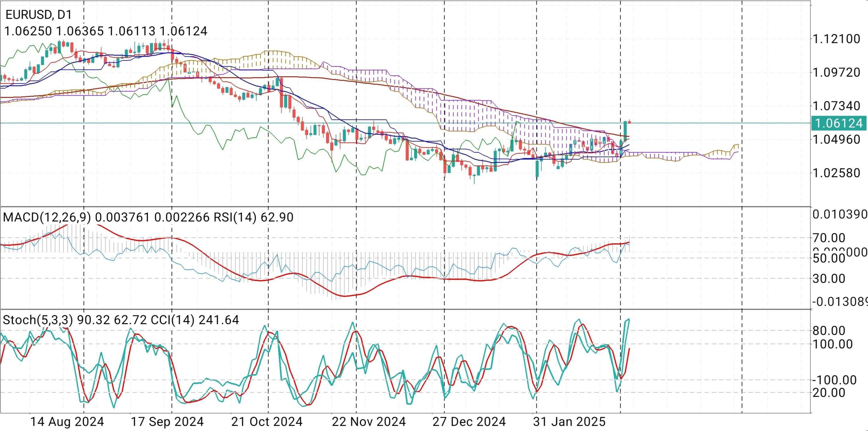Viewport: 868px width, 431px height.
Task: Select the MACD(12,26,9) indicator label
Action: pyautogui.click(x=47, y=217)
